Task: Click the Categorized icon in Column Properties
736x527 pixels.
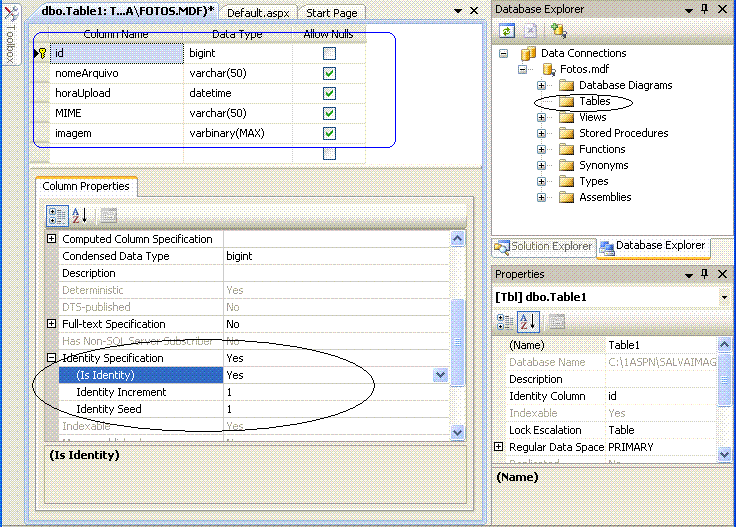Action: (x=57, y=215)
